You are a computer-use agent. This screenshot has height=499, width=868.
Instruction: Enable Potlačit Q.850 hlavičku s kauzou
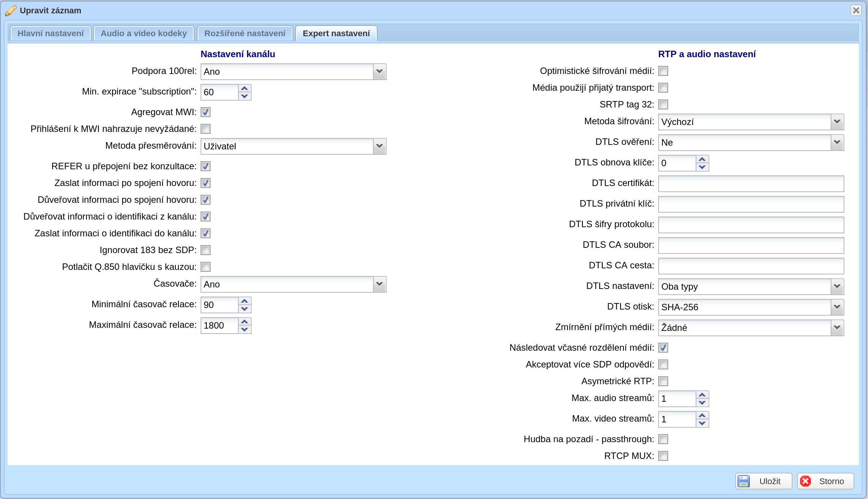tap(206, 267)
